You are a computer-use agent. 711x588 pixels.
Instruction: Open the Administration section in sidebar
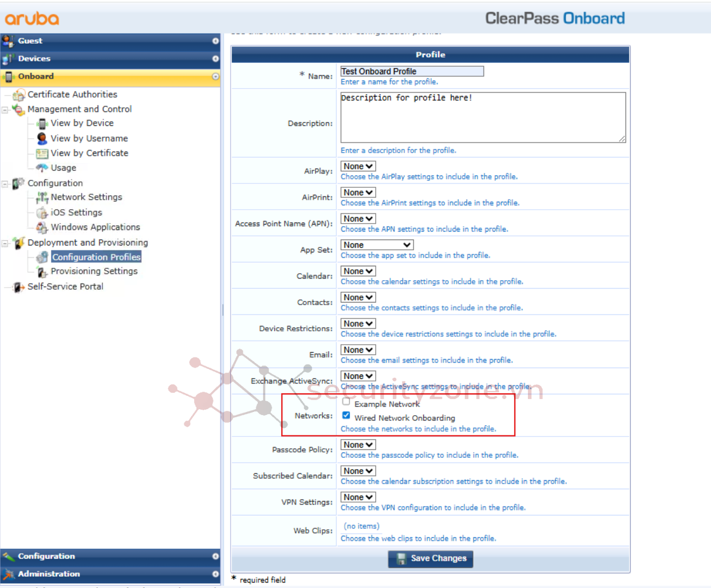tap(215, 574)
